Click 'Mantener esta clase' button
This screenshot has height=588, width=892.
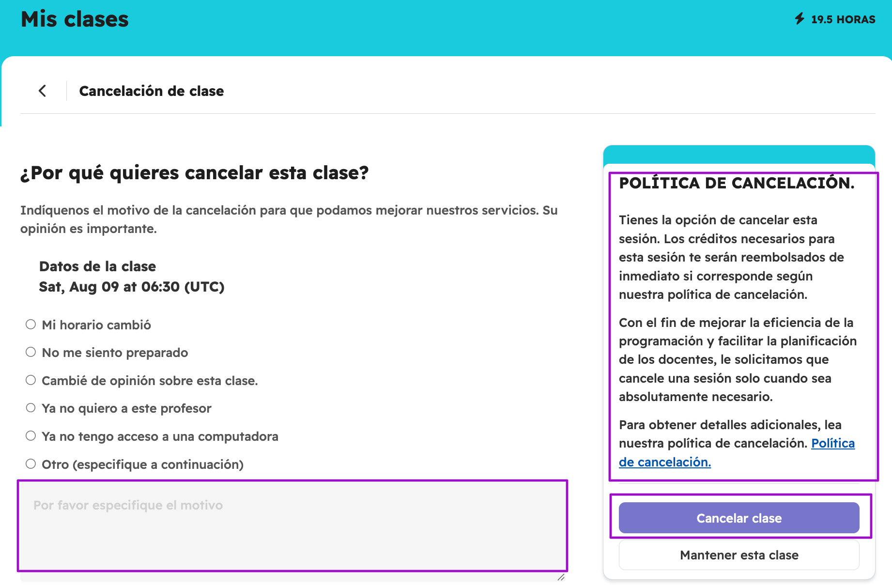pos(739,555)
